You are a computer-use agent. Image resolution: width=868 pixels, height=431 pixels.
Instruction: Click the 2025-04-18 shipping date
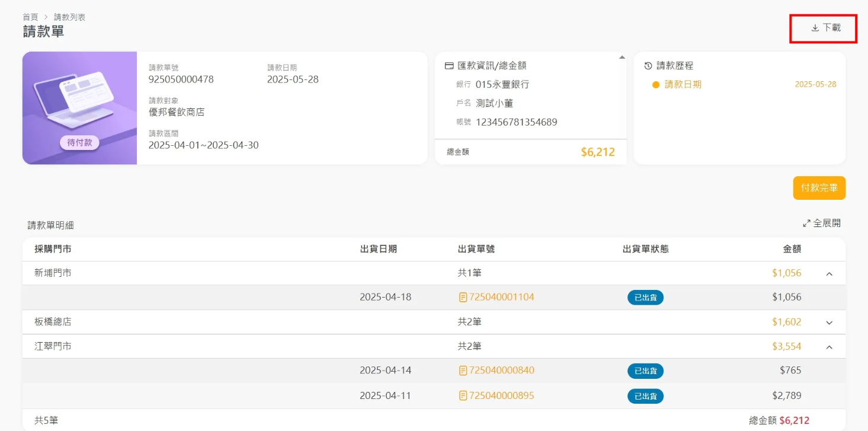click(x=386, y=297)
